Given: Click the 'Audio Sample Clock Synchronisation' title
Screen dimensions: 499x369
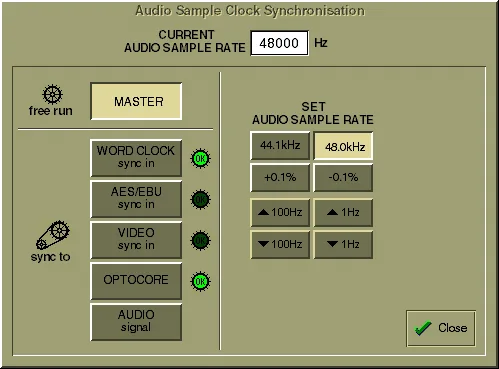Looking at the screenshot, I should pyautogui.click(x=250, y=11).
